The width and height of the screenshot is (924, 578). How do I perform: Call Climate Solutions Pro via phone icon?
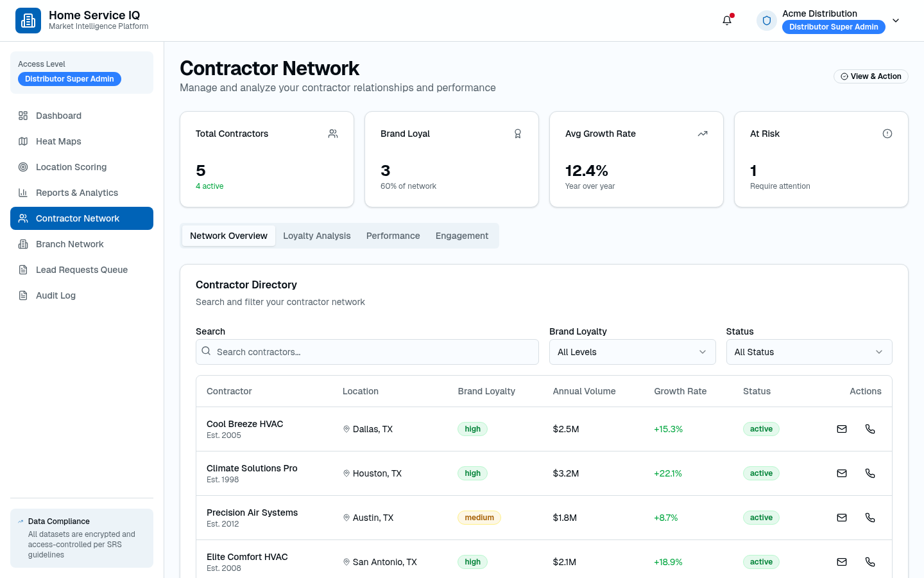coord(870,473)
